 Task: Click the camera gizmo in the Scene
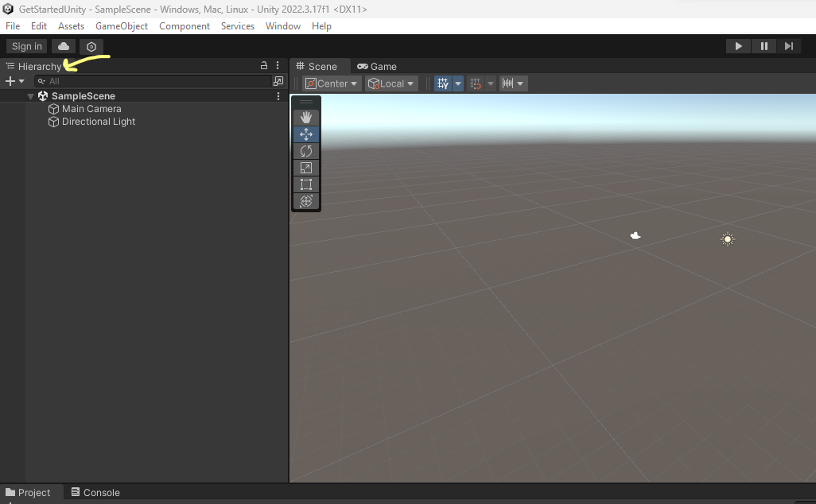tap(635, 235)
